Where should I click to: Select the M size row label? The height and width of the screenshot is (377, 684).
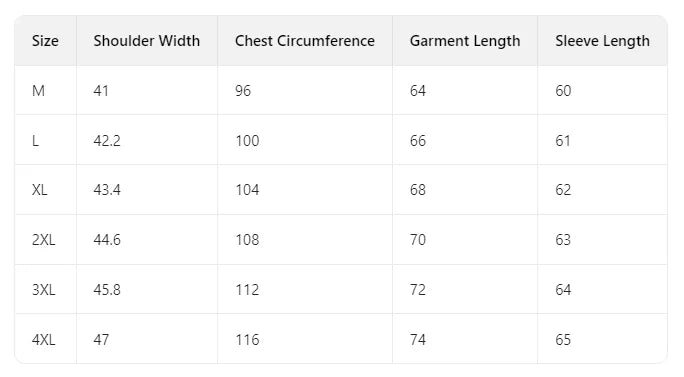38,91
